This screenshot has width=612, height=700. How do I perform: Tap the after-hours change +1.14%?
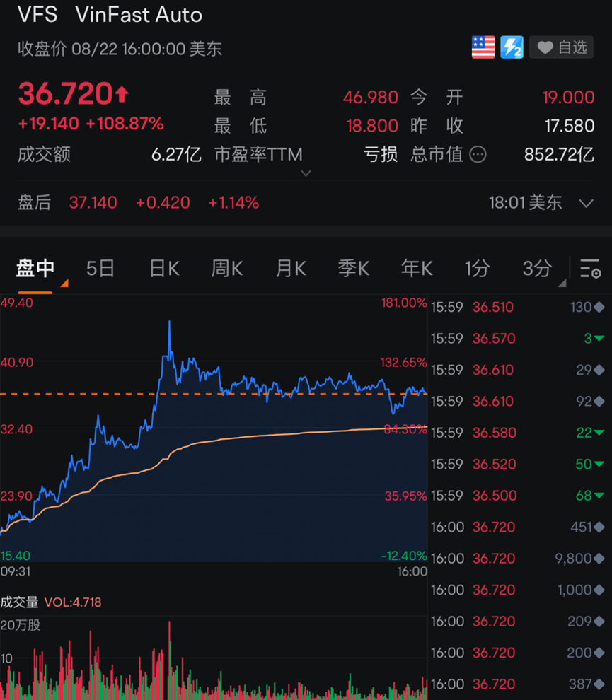(x=233, y=203)
